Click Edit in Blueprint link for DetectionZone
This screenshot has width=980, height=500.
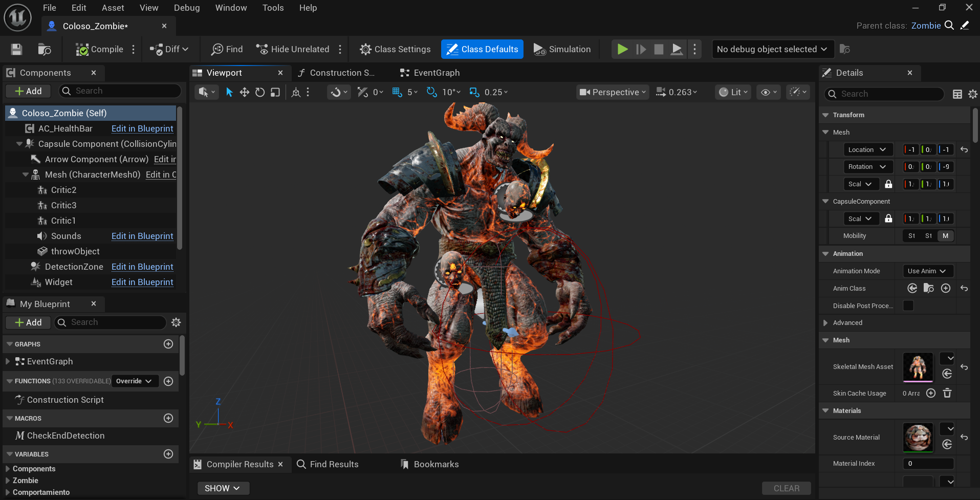[142, 267]
